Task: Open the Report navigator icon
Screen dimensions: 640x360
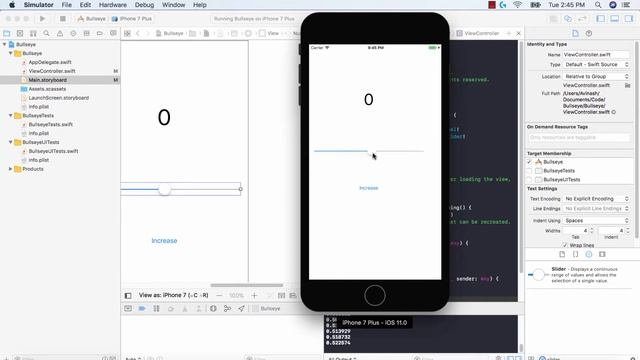Action: pyautogui.click(x=113, y=33)
